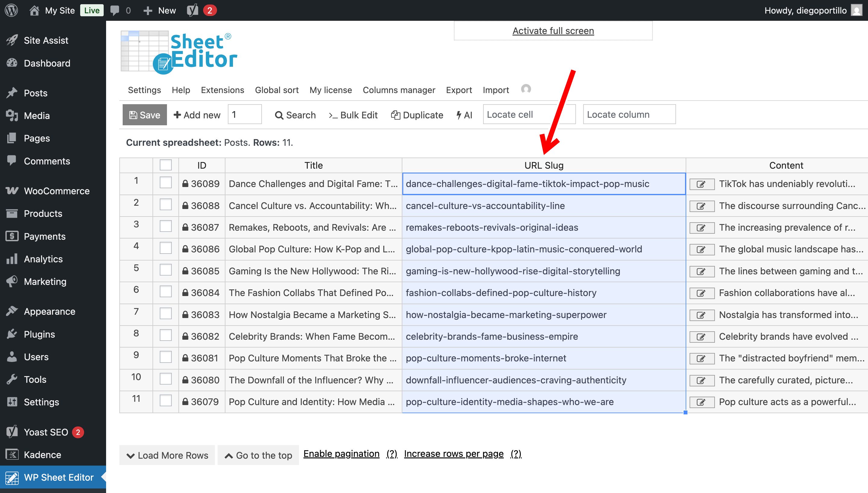Check the checkbox for row 1
Screen dimensions: 868x493
tap(165, 182)
